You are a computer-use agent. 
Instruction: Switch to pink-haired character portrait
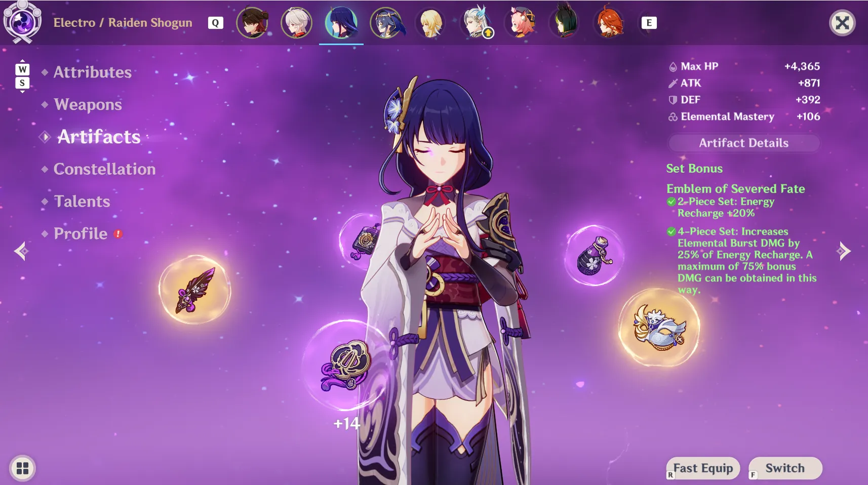521,22
